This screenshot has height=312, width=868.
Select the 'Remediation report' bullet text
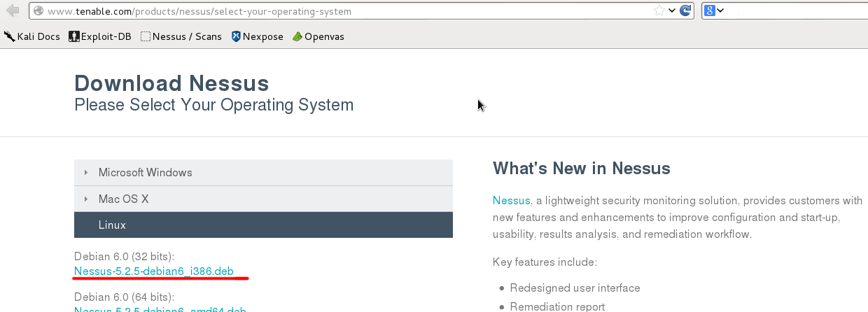pyautogui.click(x=557, y=306)
